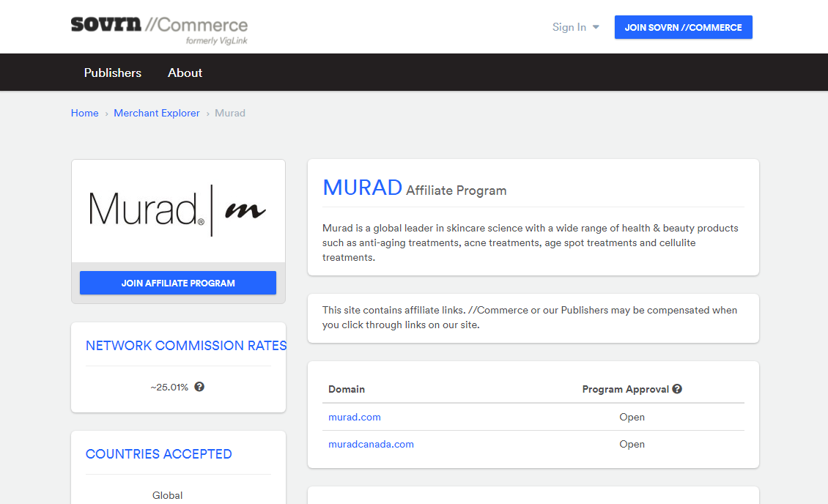Go to the Home breadcrumb link
The height and width of the screenshot is (504, 828).
point(84,113)
